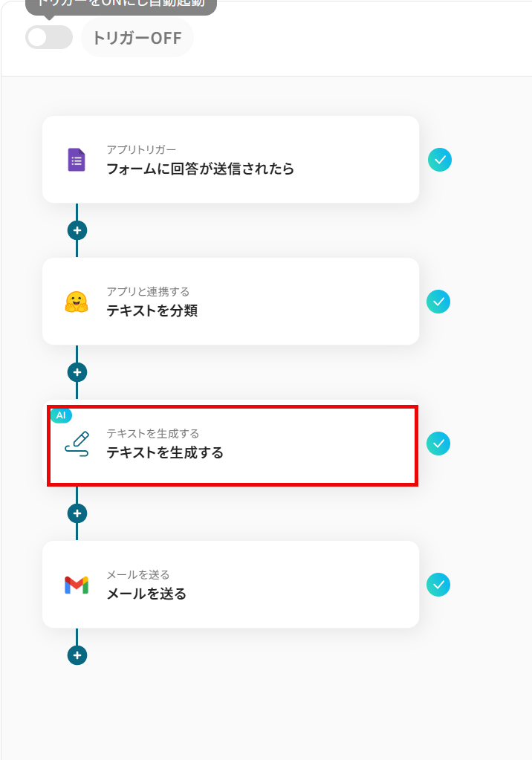
Task: Click checkmark status beside テキストを分類
Action: 438,302
